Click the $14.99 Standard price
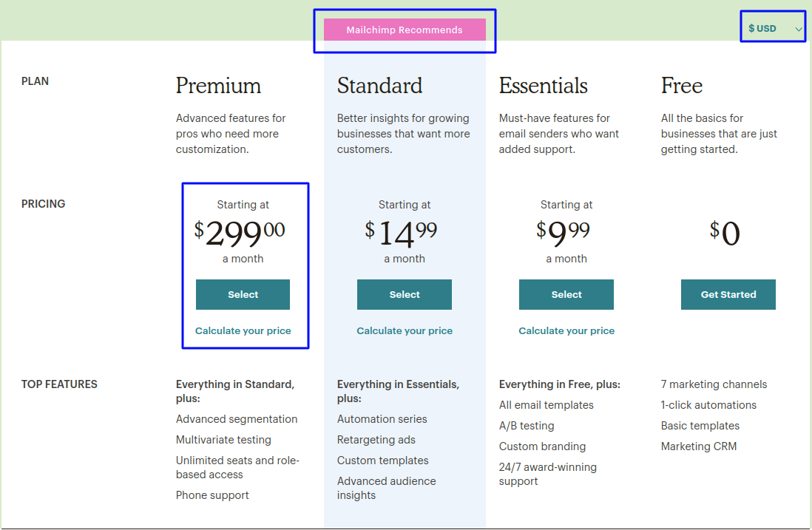Screen dimensions: 812x530 pyautogui.click(x=404, y=233)
